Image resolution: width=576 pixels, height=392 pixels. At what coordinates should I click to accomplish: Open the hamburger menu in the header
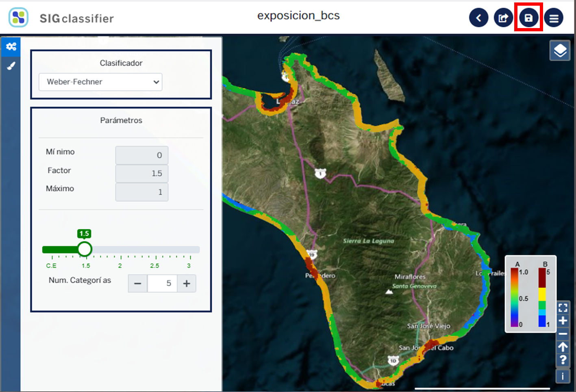pyautogui.click(x=554, y=18)
